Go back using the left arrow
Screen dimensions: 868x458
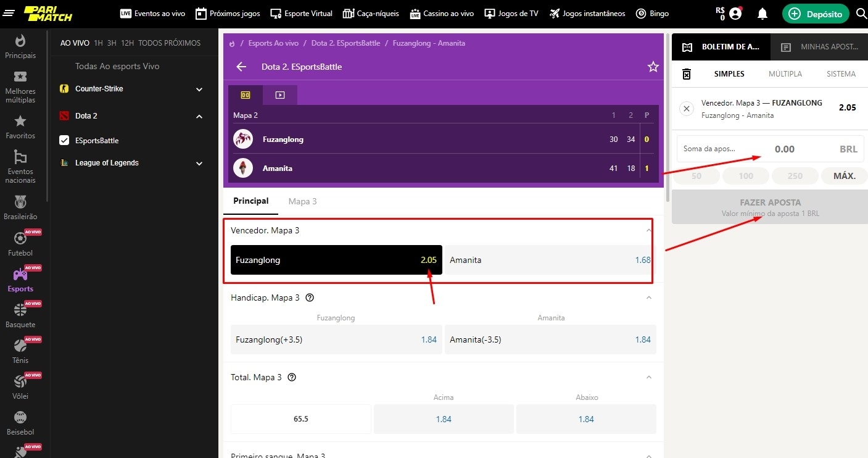[241, 67]
